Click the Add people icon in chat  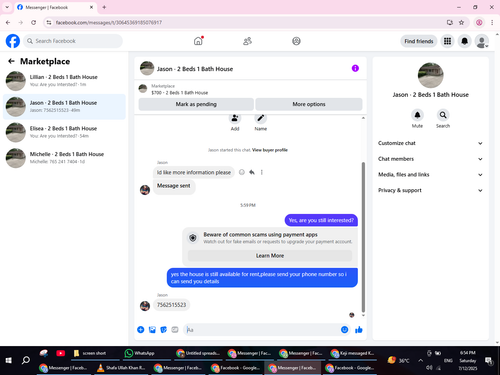pyautogui.click(x=235, y=118)
